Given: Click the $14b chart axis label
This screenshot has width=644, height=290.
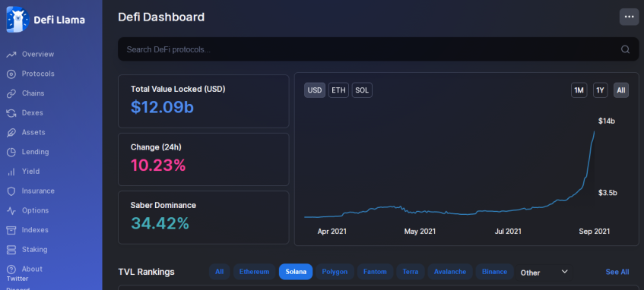Looking at the screenshot, I should point(607,121).
